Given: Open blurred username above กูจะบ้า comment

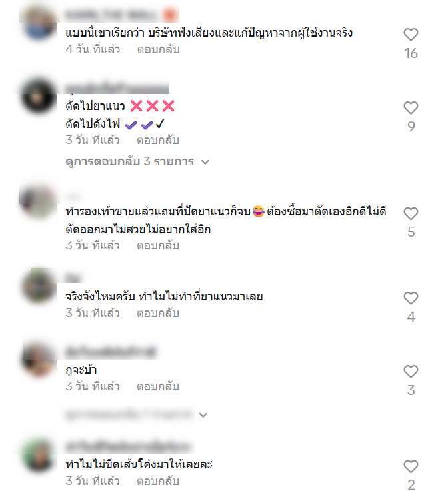Looking at the screenshot, I should tap(111, 352).
